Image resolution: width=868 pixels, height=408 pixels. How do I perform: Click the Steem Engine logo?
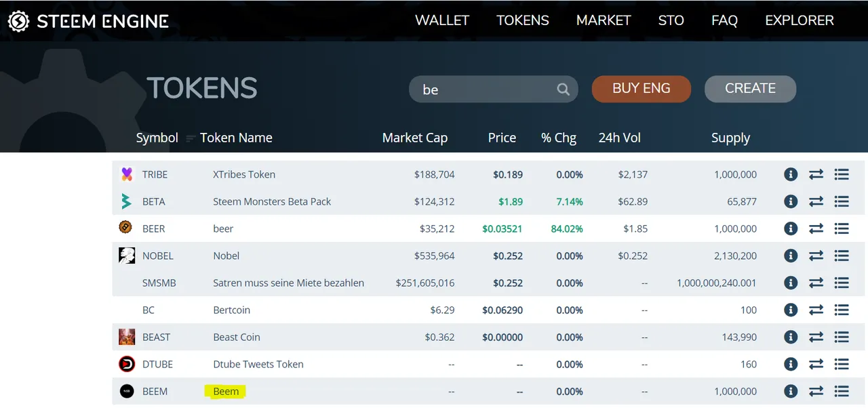(88, 21)
